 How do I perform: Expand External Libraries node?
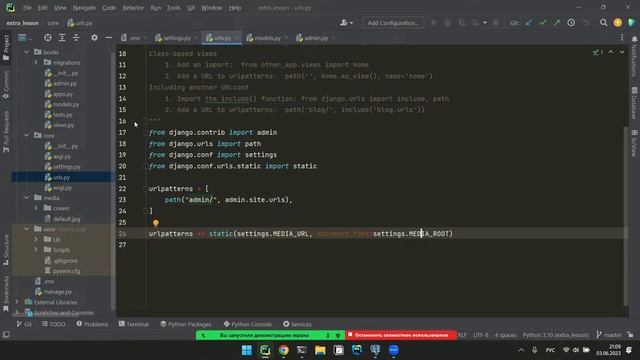(x=17, y=302)
